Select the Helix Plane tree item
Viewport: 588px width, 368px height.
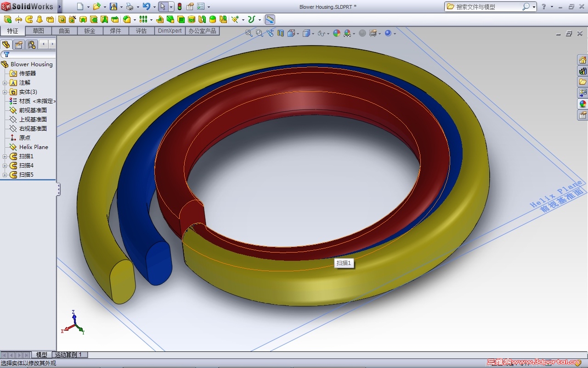(29, 147)
